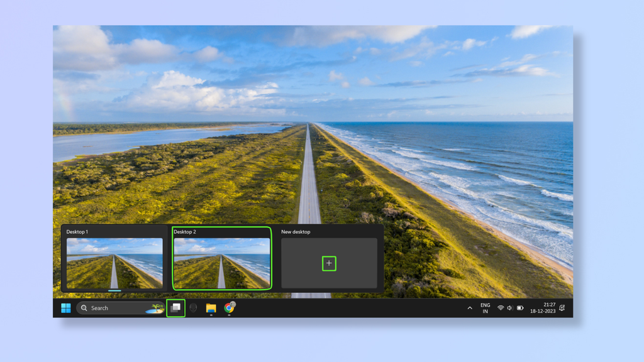Switch input language via ENG IN indicator
This screenshot has height=362, width=644.
[485, 308]
